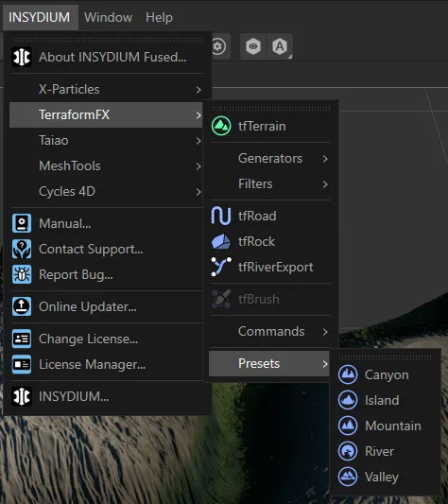Click the Manual book icon

coord(22,223)
